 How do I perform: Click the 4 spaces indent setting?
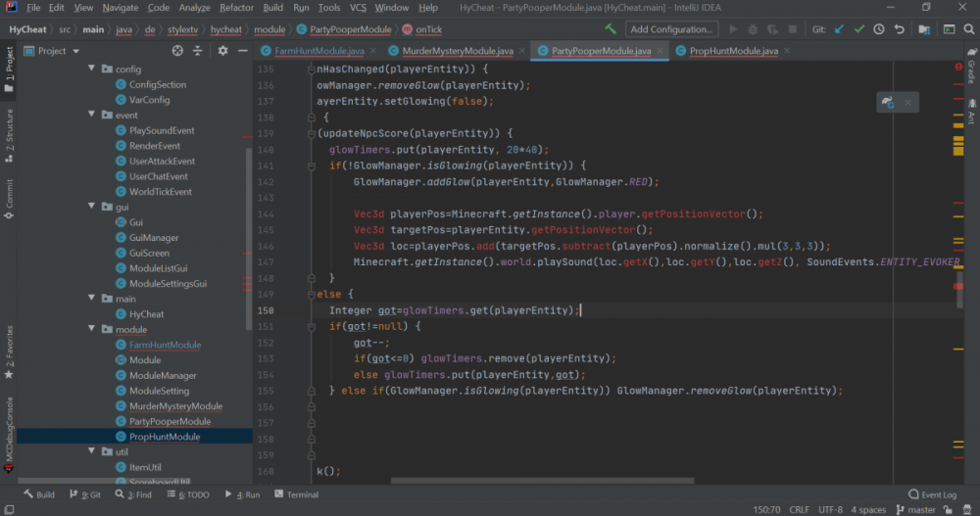click(868, 510)
